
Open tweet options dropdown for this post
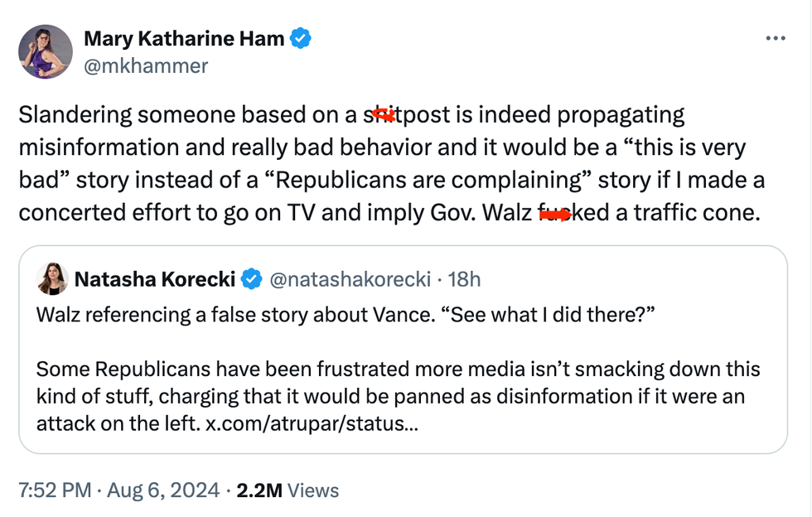[x=776, y=36]
